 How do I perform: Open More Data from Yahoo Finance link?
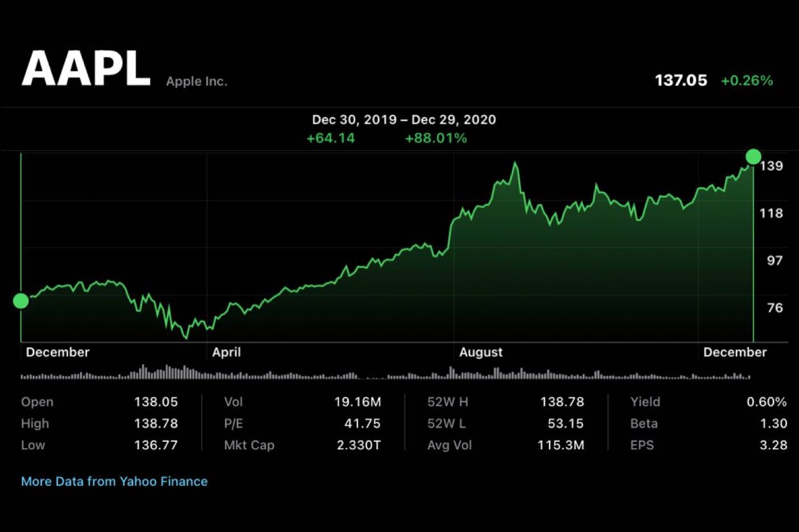tap(114, 481)
